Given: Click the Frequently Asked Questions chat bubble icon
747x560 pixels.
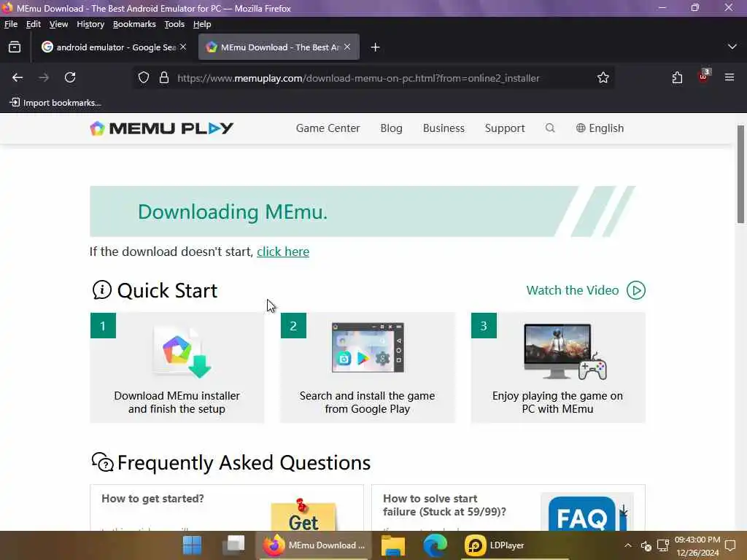Looking at the screenshot, I should tap(102, 462).
